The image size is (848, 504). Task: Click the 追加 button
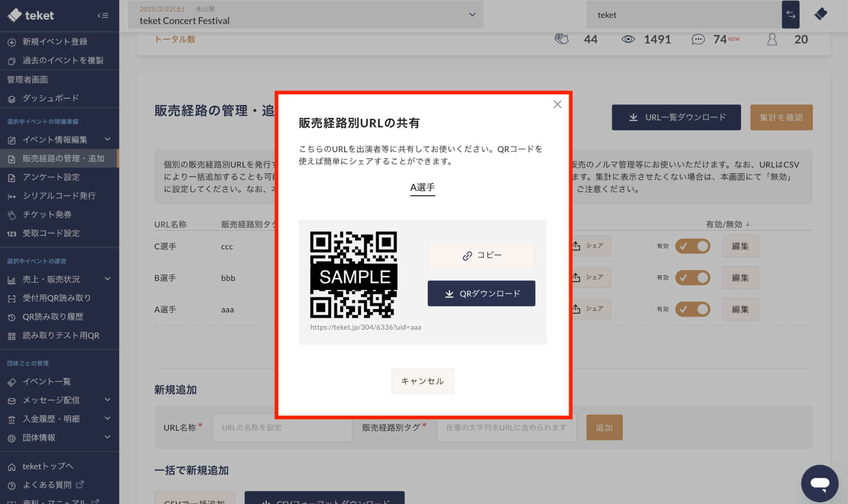click(x=604, y=427)
